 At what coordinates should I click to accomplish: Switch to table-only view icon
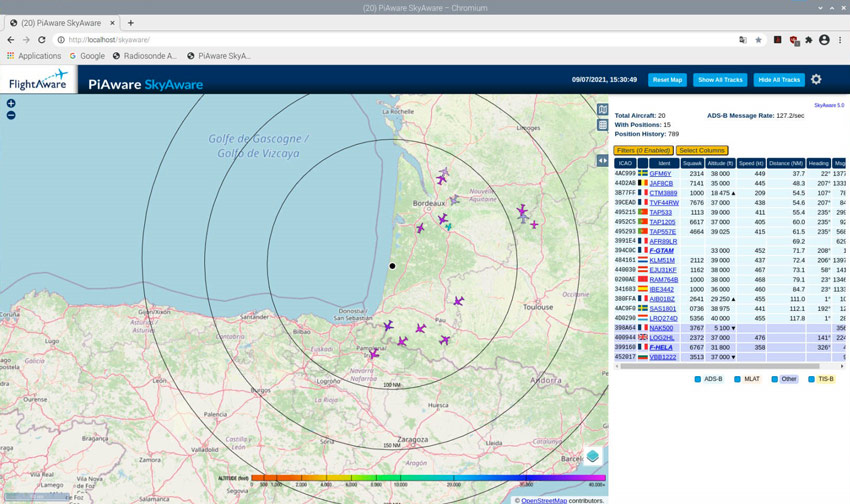pos(602,125)
